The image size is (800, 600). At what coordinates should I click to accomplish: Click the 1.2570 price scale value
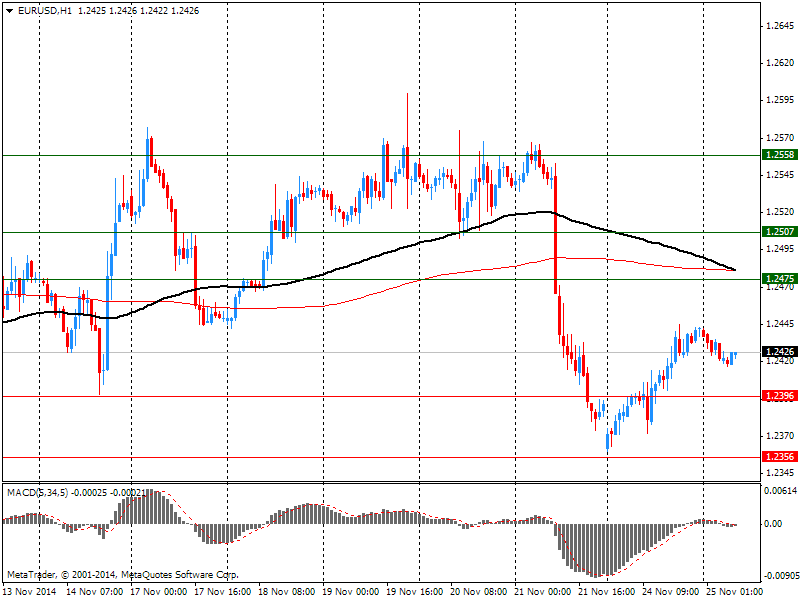(781, 138)
